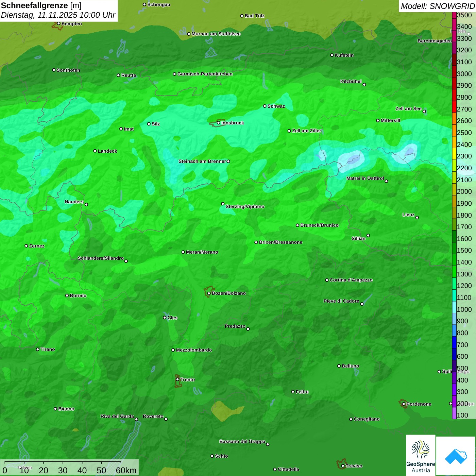Click the Feltre town label
476x476 pixels.
(302, 392)
